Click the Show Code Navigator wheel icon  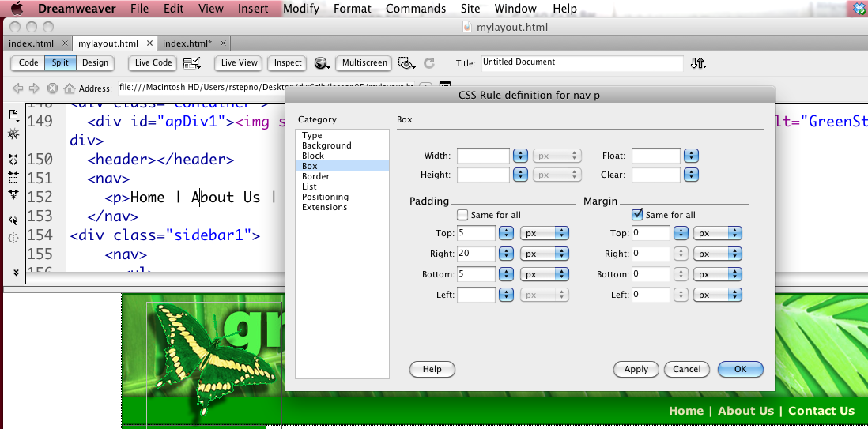click(x=14, y=134)
